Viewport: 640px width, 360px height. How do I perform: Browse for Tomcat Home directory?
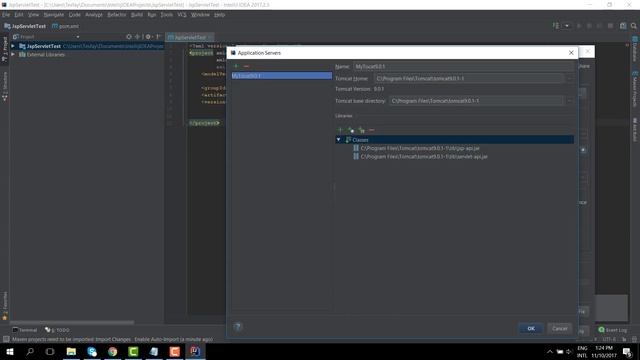click(569, 78)
